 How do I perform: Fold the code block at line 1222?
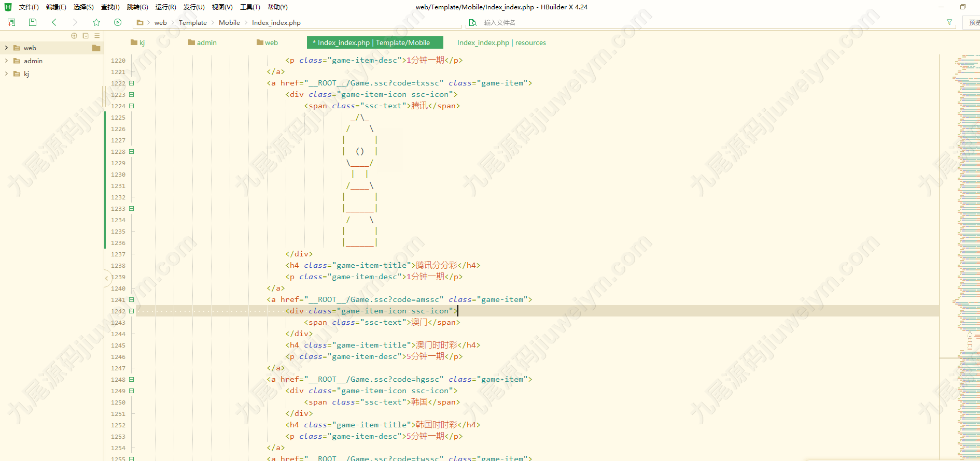pyautogui.click(x=132, y=83)
